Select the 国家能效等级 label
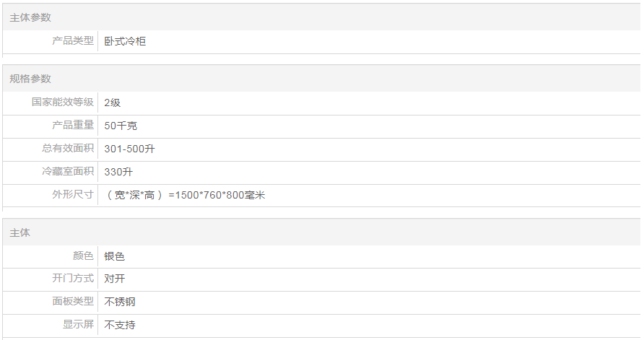The height and width of the screenshot is (340, 644). click(63, 103)
